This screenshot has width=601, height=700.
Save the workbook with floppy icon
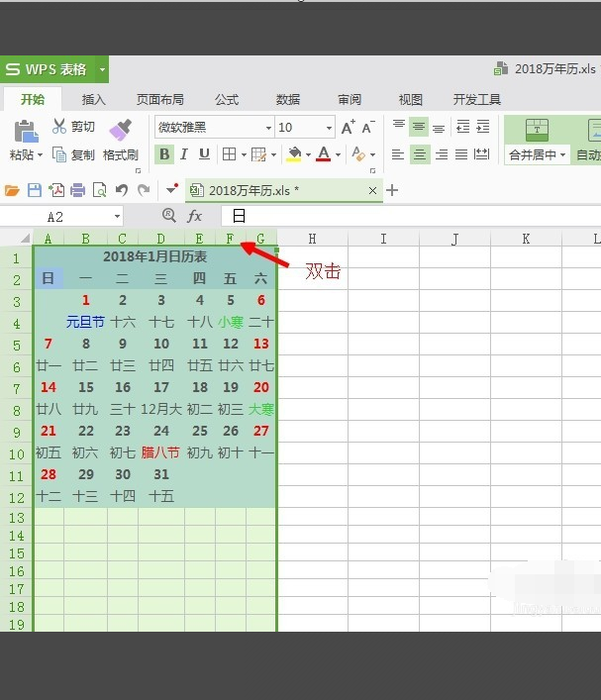tap(35, 190)
